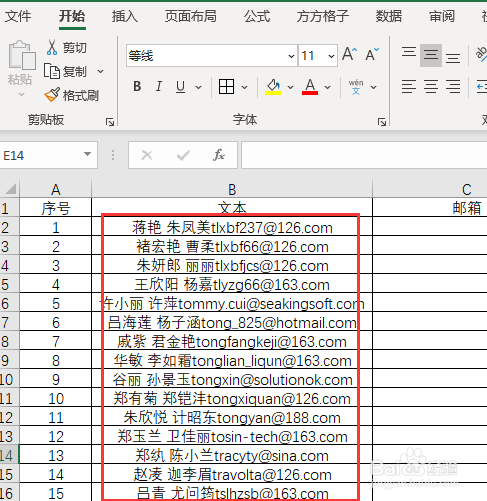The image size is (487, 501).
Task: Select the 邮箱 header cell
Action: (430, 208)
